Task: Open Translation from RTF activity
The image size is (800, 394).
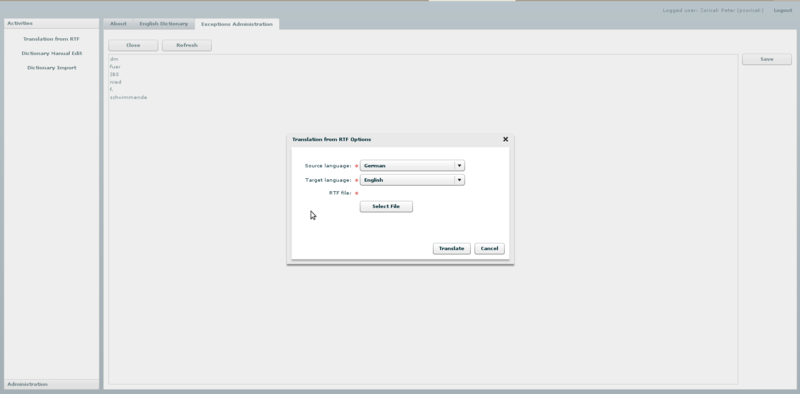Action: (x=52, y=39)
